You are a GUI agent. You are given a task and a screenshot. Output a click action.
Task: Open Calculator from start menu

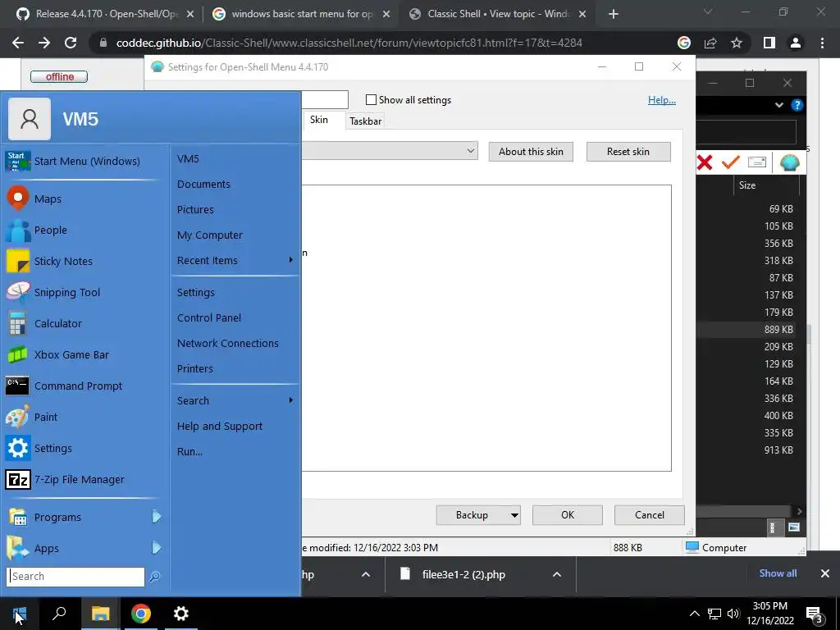pyautogui.click(x=84, y=323)
